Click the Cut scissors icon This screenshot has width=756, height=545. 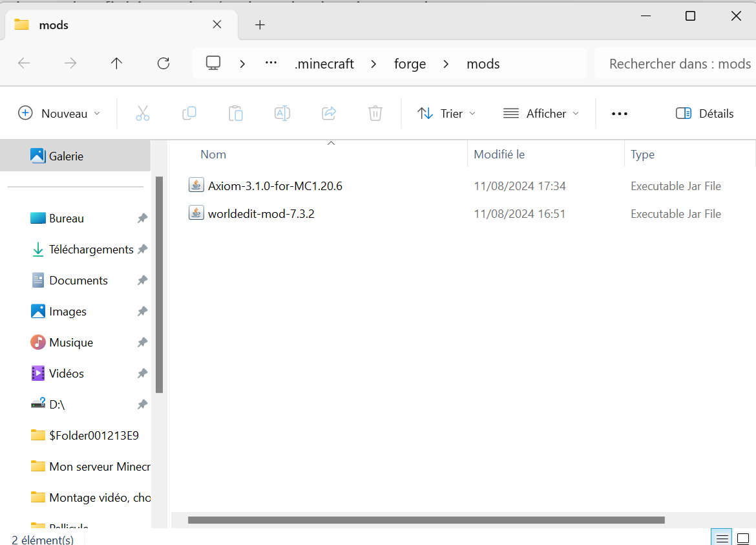[142, 113]
